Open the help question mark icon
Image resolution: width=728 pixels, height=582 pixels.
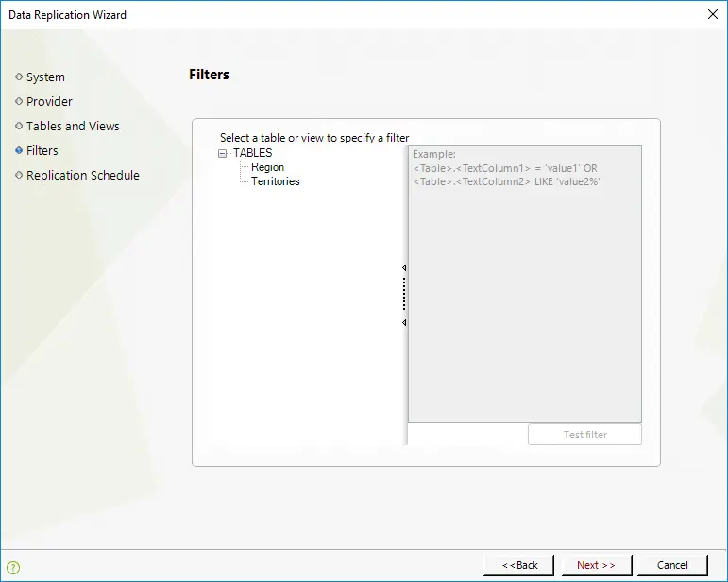click(x=13, y=567)
